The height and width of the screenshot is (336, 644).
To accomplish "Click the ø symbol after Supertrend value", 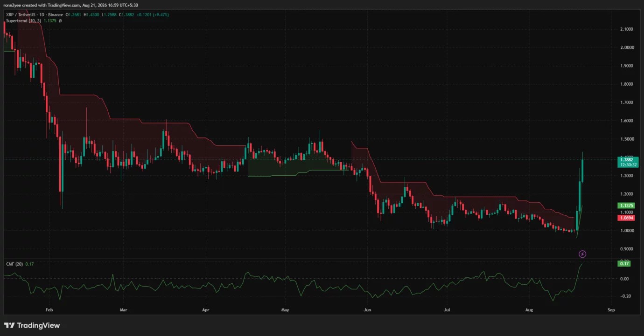I will tap(60, 21).
